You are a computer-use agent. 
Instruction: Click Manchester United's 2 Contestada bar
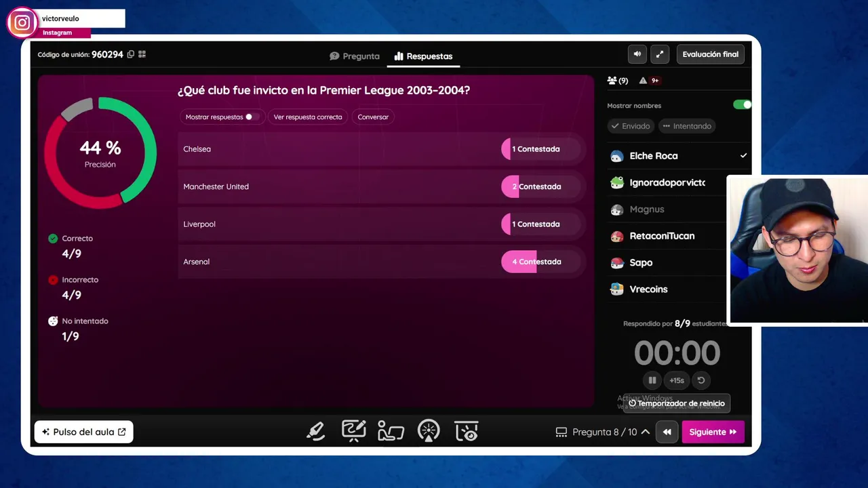[x=540, y=186]
